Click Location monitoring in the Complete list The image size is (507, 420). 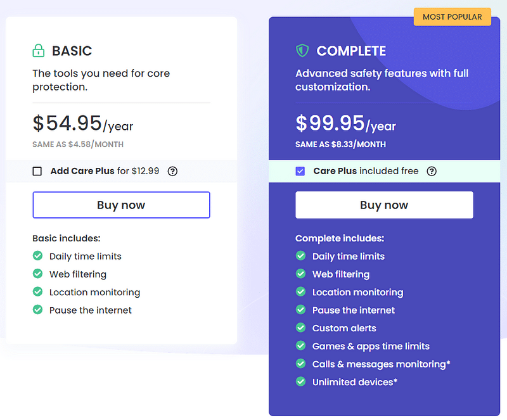(x=357, y=292)
